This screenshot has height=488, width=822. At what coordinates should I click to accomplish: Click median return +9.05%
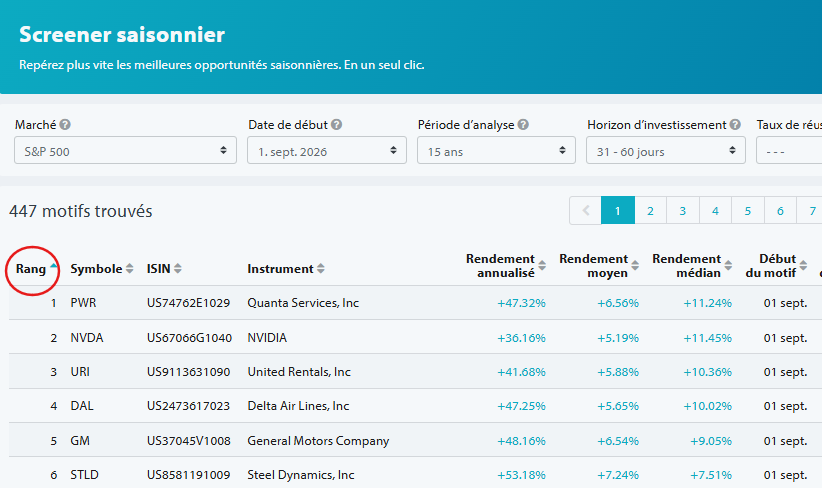(x=711, y=441)
